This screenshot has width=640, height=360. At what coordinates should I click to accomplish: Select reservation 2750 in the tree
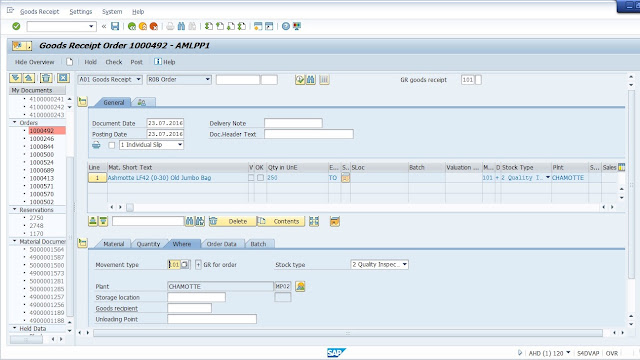(36, 218)
